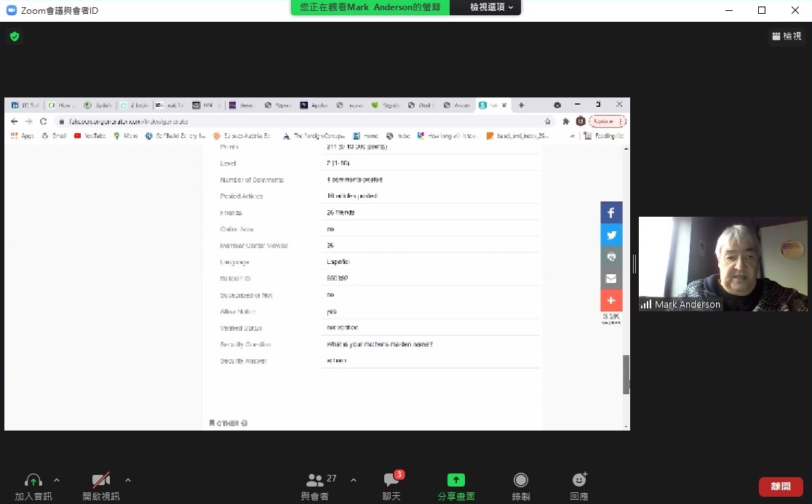Click the green encryption shield icon

click(x=15, y=36)
